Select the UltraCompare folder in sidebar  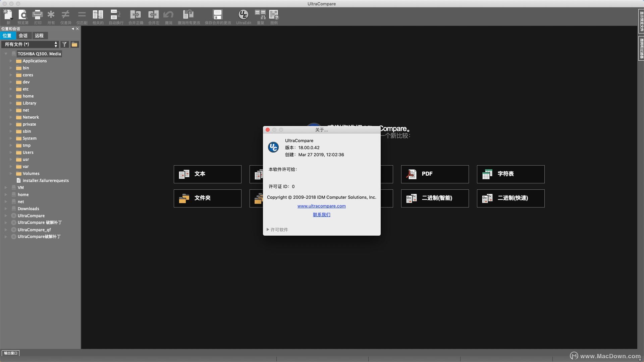[x=31, y=215]
